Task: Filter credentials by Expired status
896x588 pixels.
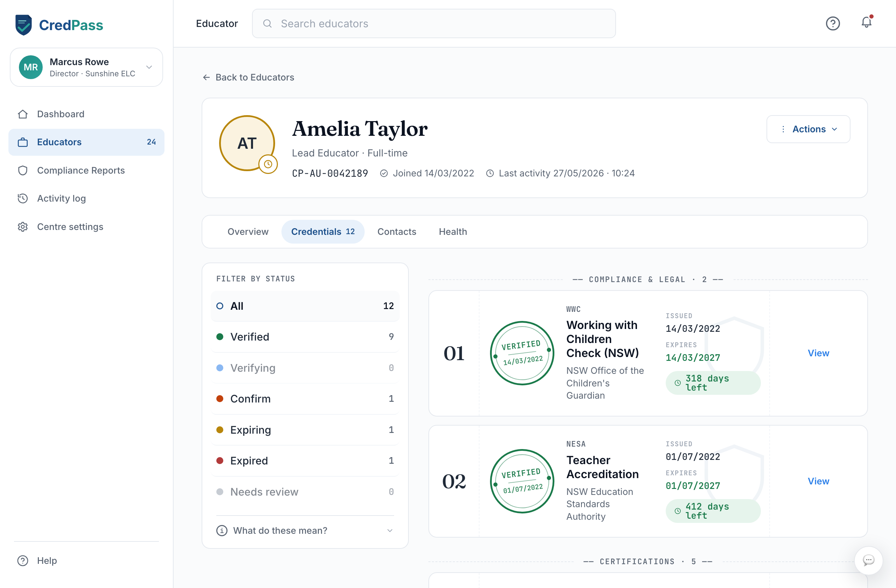Action: click(305, 461)
